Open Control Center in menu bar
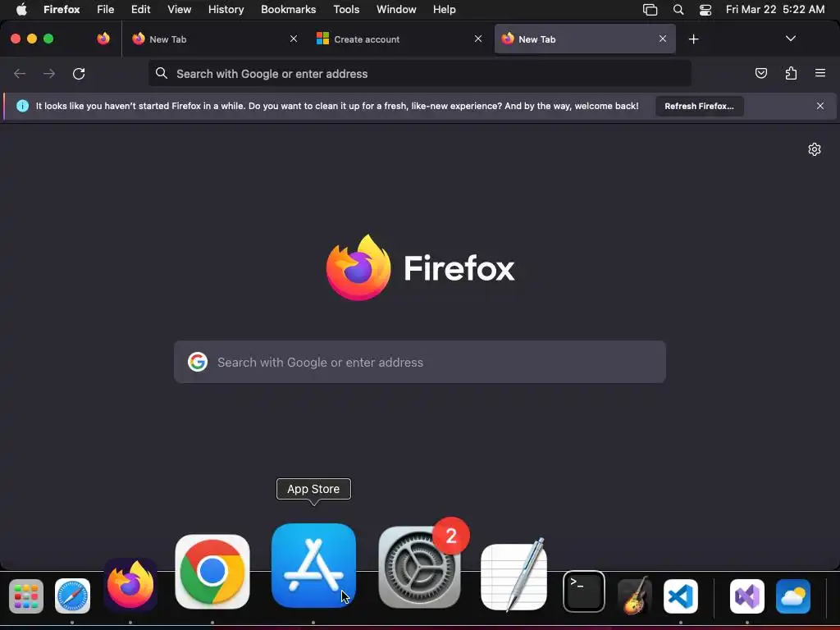Viewport: 840px width, 630px height. coord(705,10)
